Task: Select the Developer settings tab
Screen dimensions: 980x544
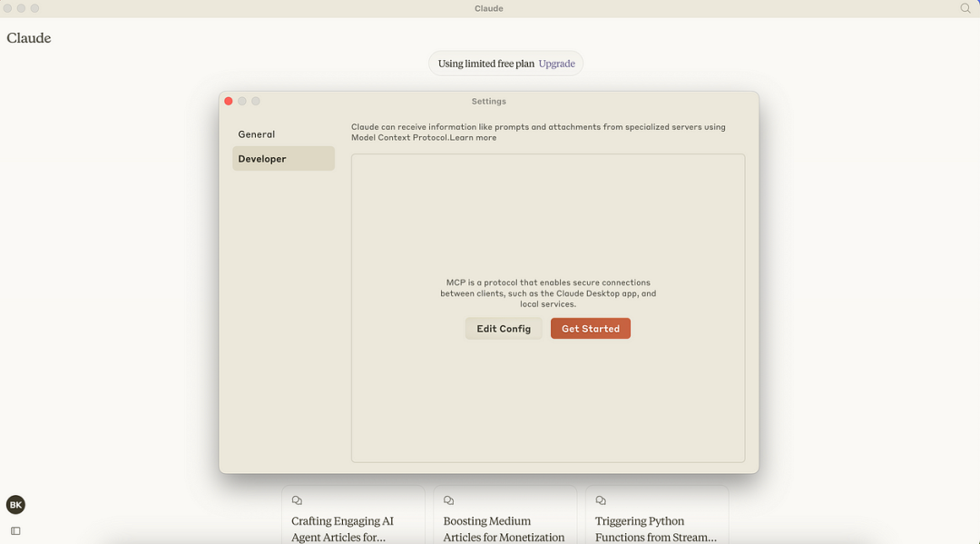Action: pos(283,159)
